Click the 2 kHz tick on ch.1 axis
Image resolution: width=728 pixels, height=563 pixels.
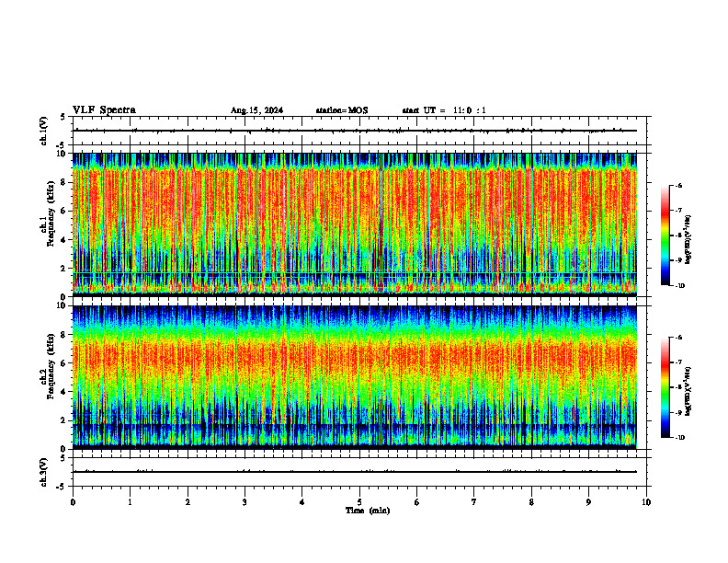[64, 268]
